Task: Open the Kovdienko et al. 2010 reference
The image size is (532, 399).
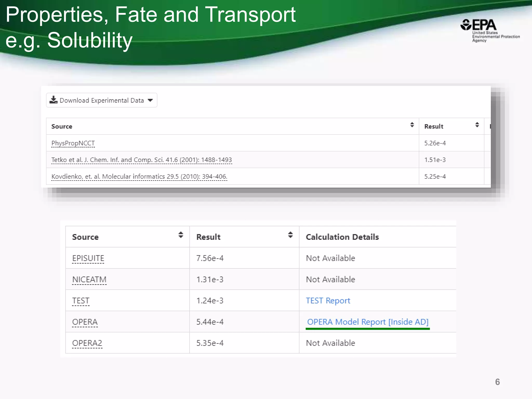Action: click(139, 177)
